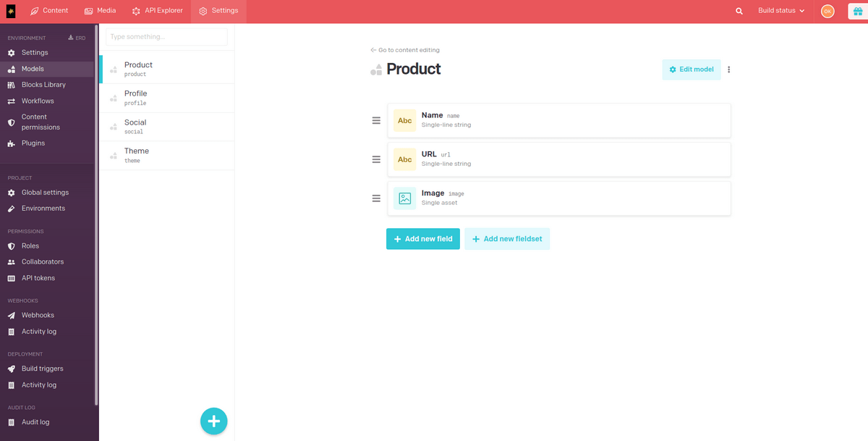Open the Build status dropdown
The width and height of the screenshot is (868, 441).
click(781, 11)
